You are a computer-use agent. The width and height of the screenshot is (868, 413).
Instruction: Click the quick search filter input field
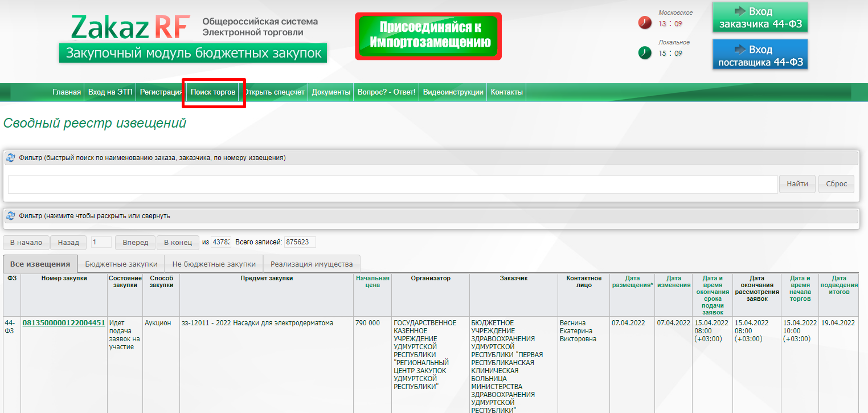pos(392,184)
